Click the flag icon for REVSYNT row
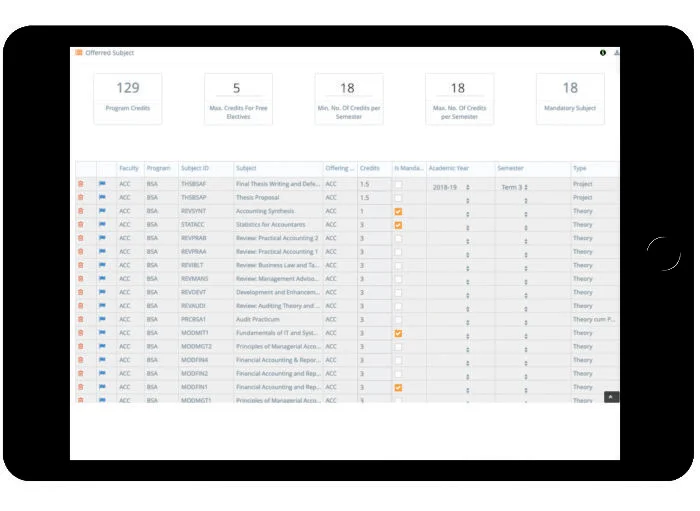The height and width of the screenshot is (511, 700). tap(102, 211)
